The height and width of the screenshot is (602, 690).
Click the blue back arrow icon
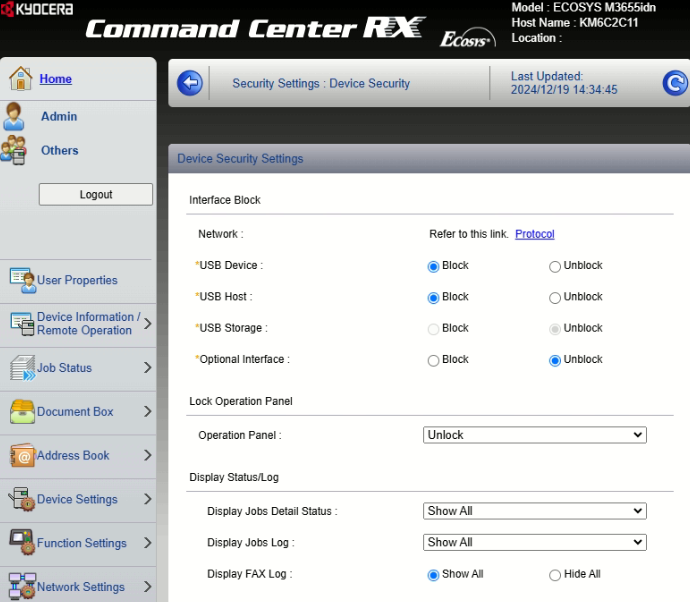coord(190,84)
